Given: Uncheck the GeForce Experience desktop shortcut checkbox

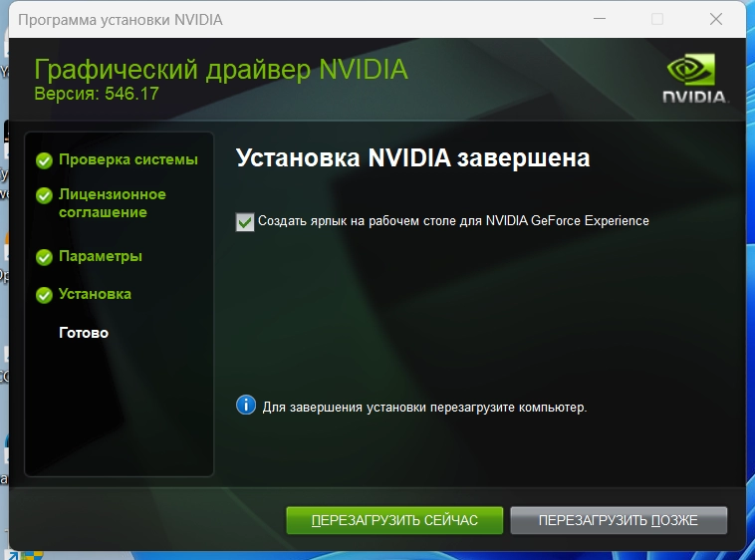Looking at the screenshot, I should [x=245, y=222].
